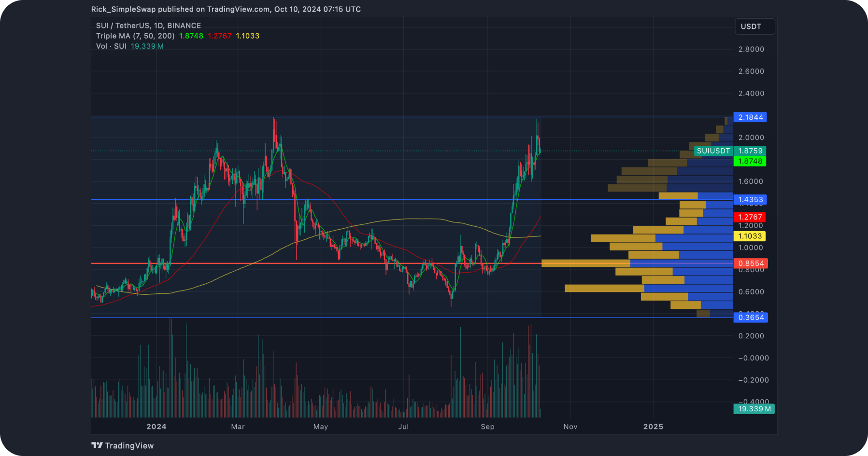Click the Triple MA (7, 50, 200) indicator label

tap(135, 36)
